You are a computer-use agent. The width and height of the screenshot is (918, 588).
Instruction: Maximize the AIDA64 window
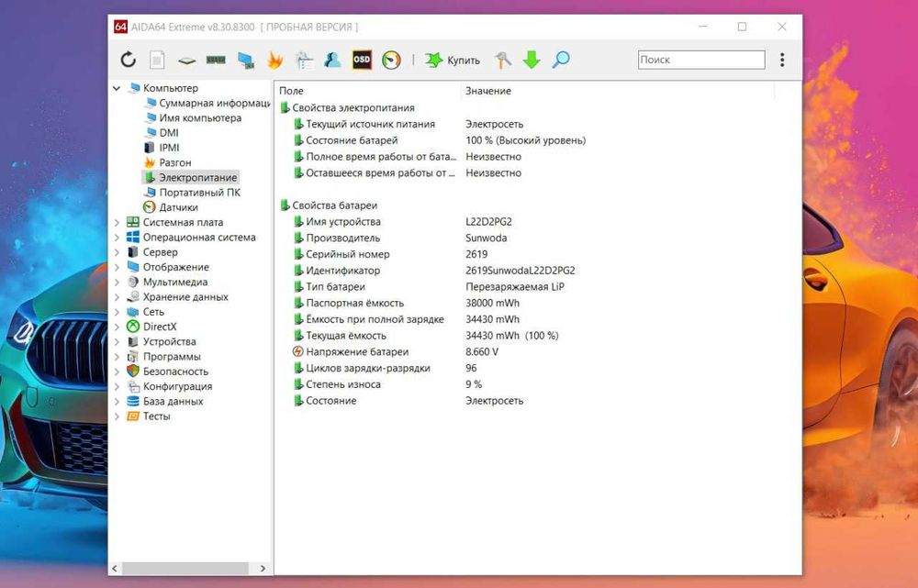(x=743, y=27)
